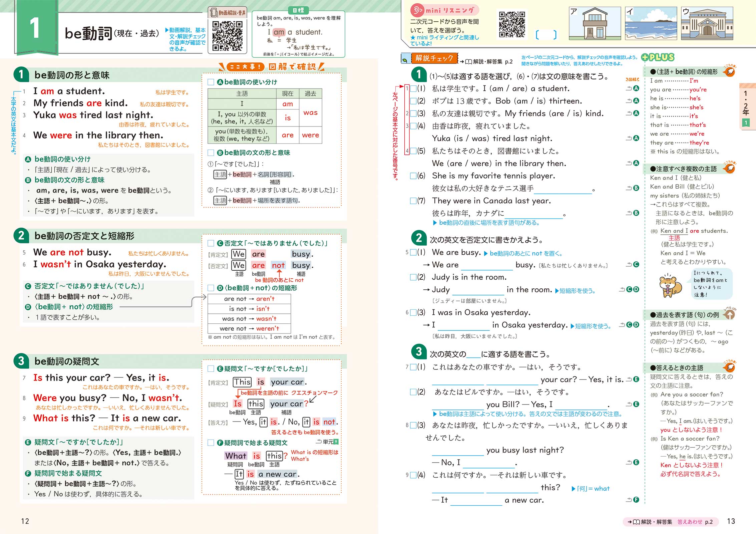Check the Ⓐ be動詞の使い分け box
Image resolution: width=756 pixels, height=534 pixels.
[211, 82]
